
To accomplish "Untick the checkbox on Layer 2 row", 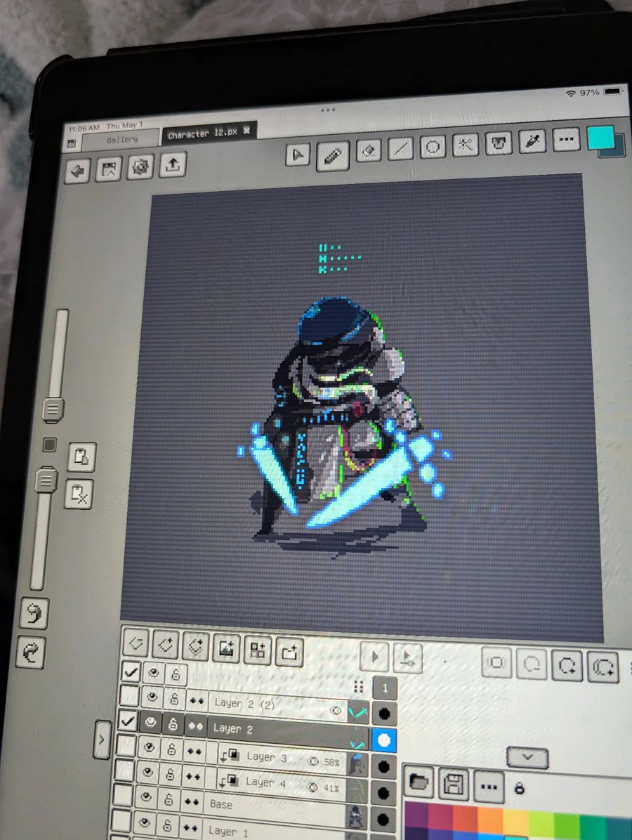I will pyautogui.click(x=128, y=721).
